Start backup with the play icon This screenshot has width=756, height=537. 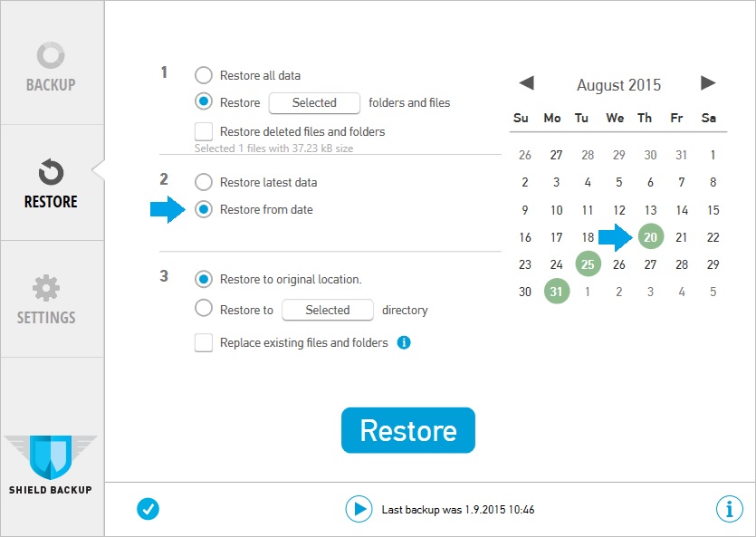tap(359, 509)
